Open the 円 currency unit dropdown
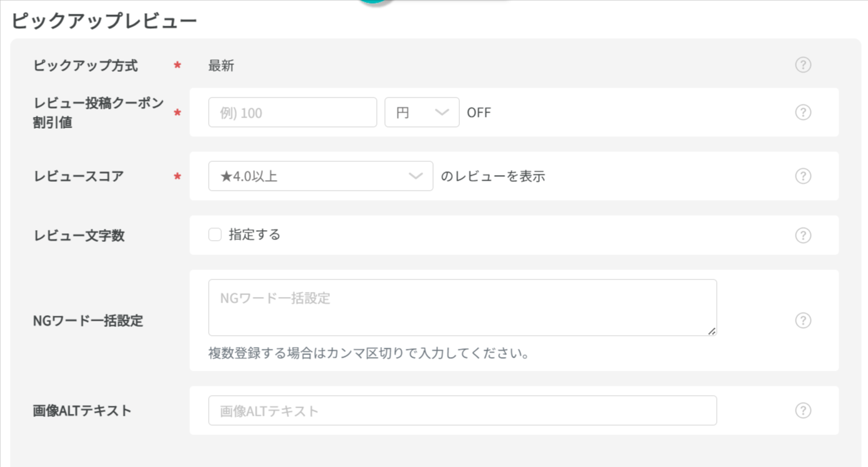 (422, 113)
